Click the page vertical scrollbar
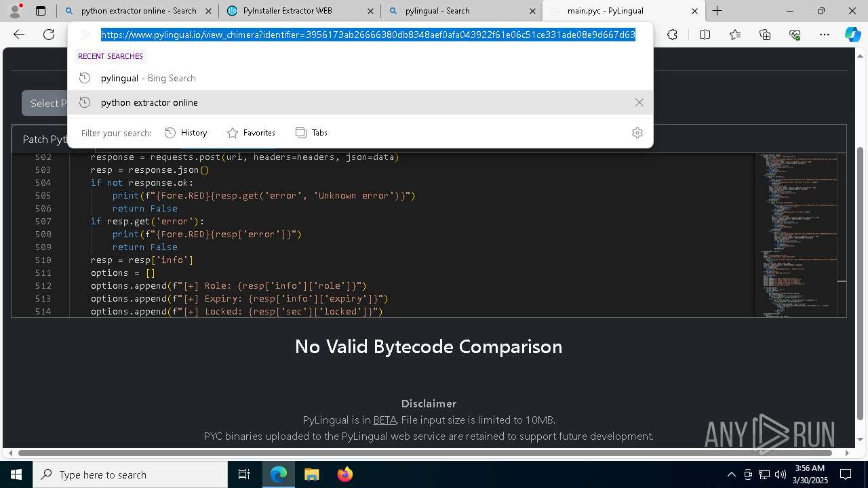 (x=861, y=283)
